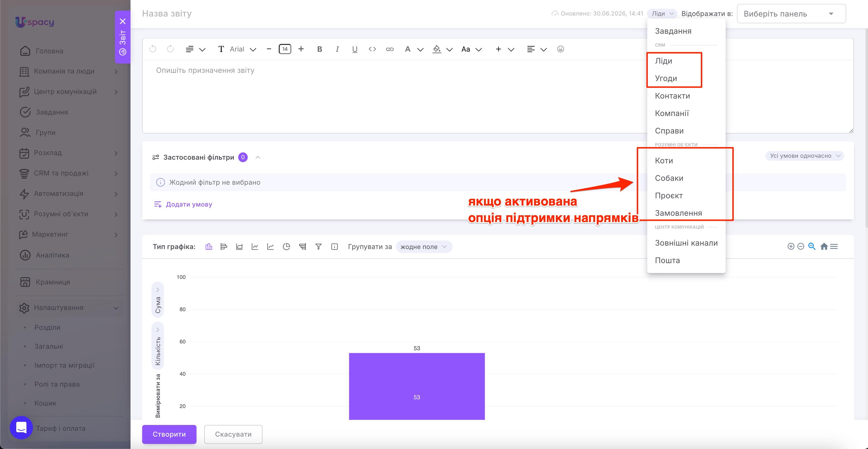Open the support chat bubble icon
The image size is (868, 449).
[x=21, y=427]
